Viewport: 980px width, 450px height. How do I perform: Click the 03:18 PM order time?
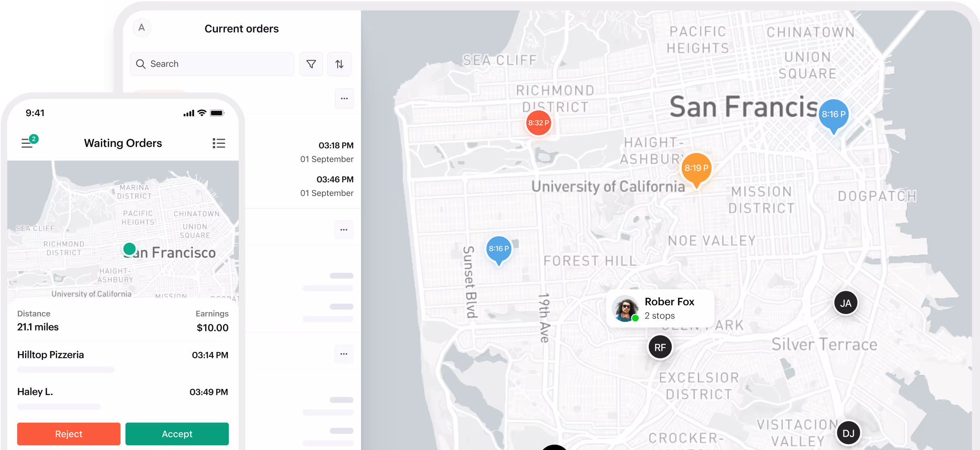pyautogui.click(x=336, y=145)
